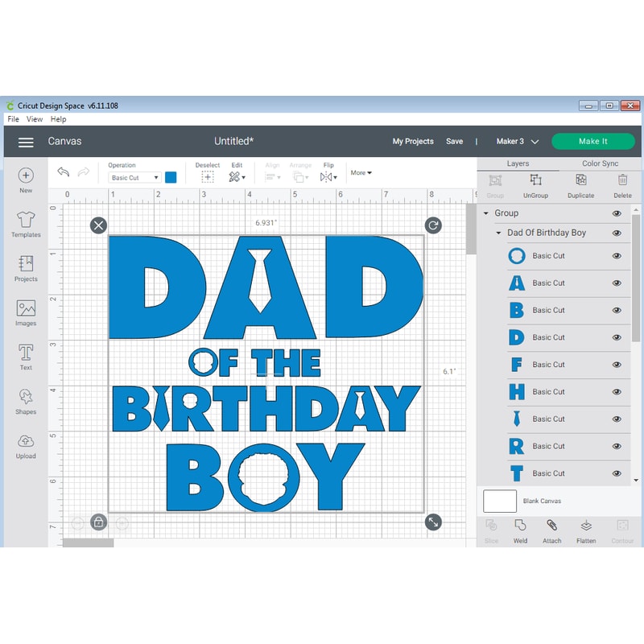Image resolution: width=644 pixels, height=644 pixels.
Task: Click the green Make It button
Action: coord(593,141)
